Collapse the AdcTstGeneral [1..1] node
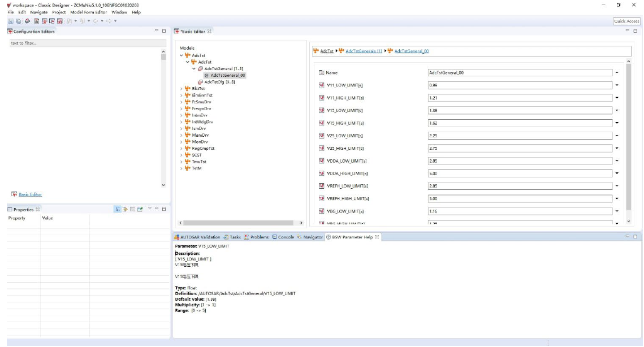Screen dimensions: 644x347 pos(194,68)
